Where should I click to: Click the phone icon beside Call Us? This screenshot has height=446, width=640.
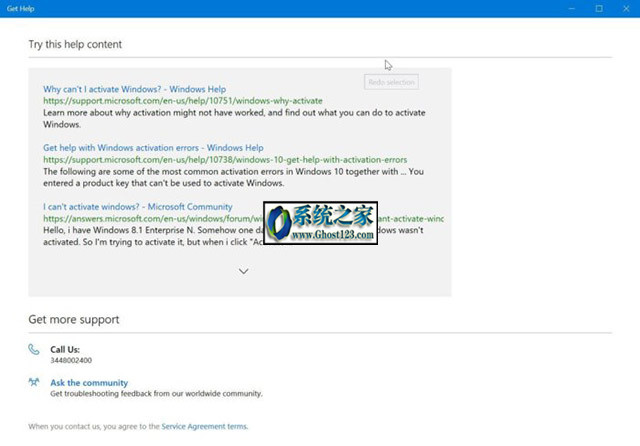point(34,349)
